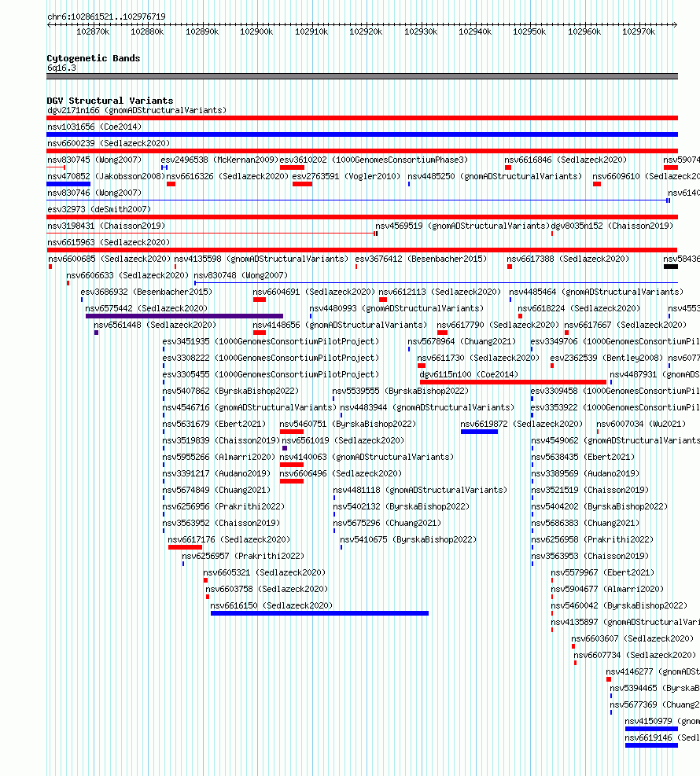Image resolution: width=700 pixels, height=776 pixels.
Task: Open the nsv6617667 (Sedlazeck2020) label
Action: 625,325
